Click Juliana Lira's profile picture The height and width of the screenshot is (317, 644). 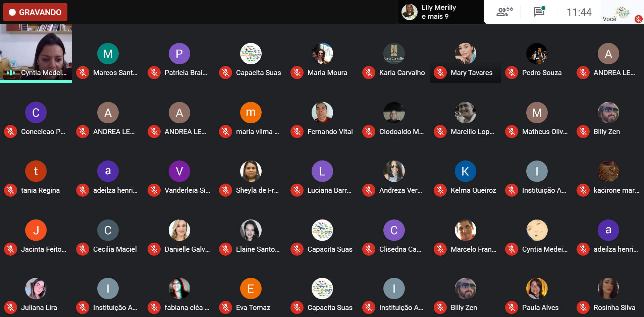36,289
